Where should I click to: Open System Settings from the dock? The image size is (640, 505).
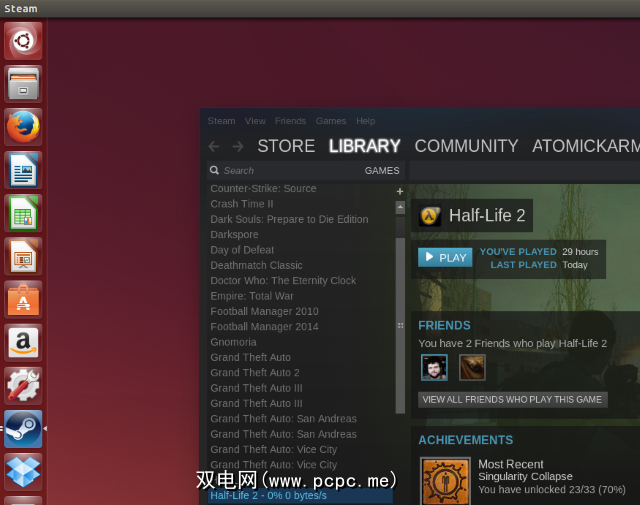[x=23, y=386]
